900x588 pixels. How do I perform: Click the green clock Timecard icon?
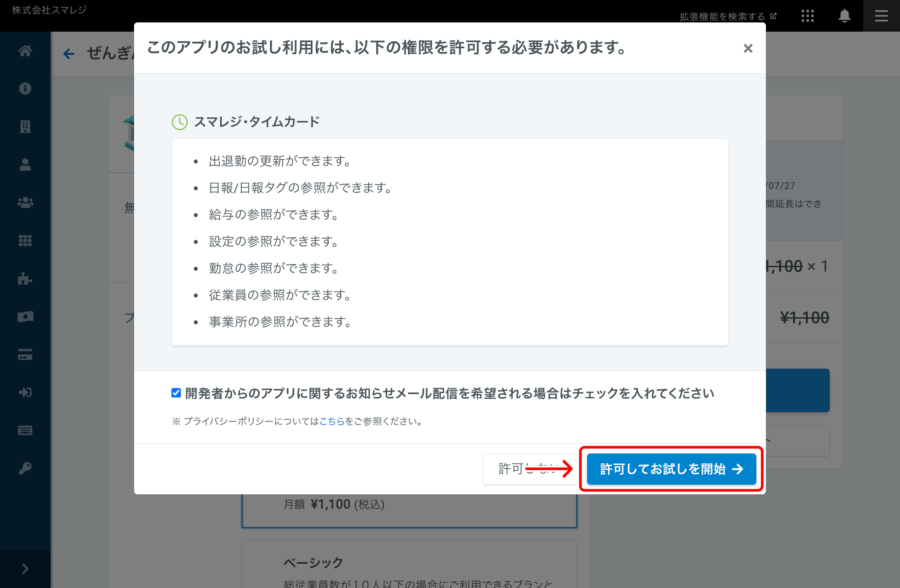point(179,122)
